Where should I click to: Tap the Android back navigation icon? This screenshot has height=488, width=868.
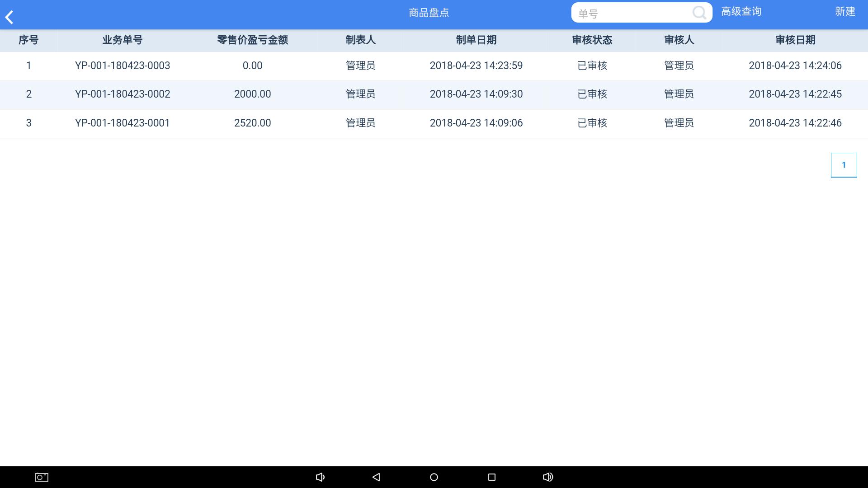(376, 477)
